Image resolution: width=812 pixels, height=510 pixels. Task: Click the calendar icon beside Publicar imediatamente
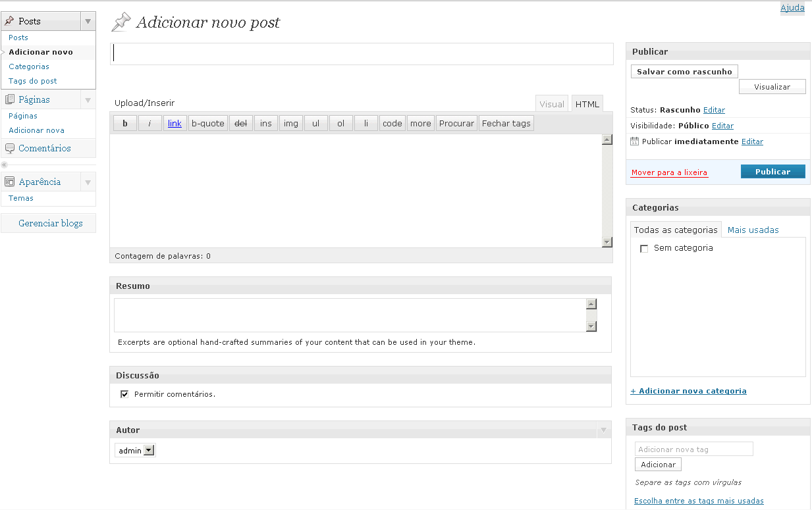(x=634, y=141)
